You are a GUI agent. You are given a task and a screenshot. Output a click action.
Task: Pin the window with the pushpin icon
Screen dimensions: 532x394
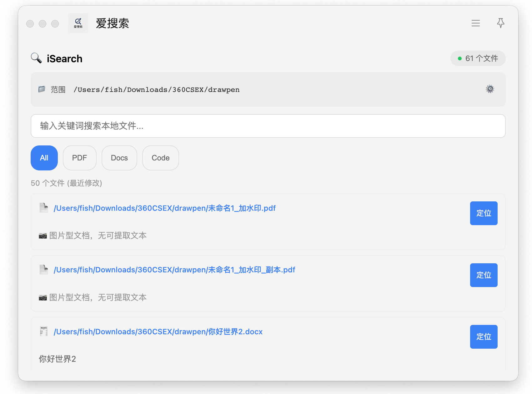pos(500,23)
